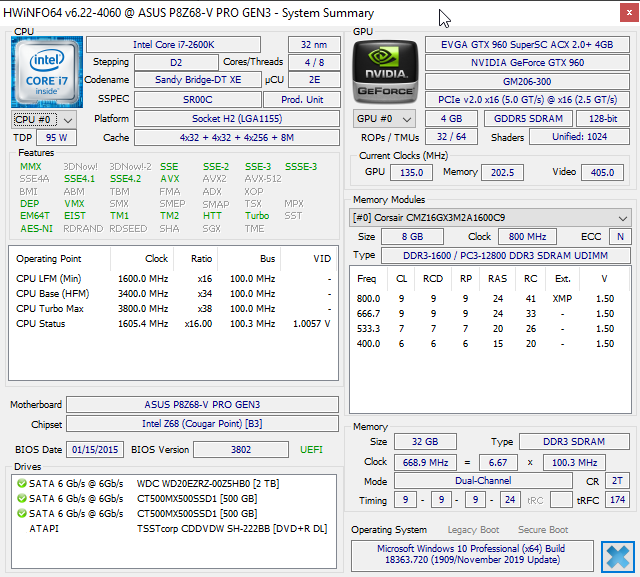Click the NVIDIA GeForce logo image
This screenshot has height=577, width=640.
coord(385,72)
